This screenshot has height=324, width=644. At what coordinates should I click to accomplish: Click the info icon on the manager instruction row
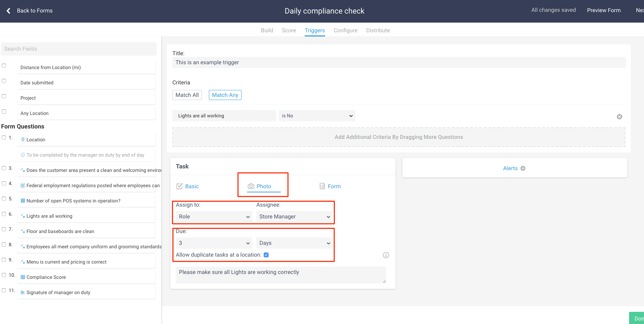(23, 155)
